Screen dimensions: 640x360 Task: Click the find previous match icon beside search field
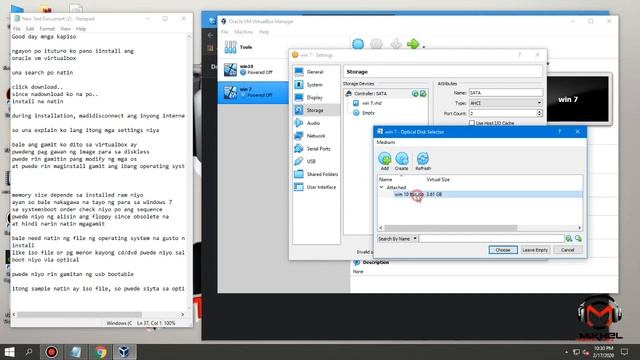coord(569,238)
